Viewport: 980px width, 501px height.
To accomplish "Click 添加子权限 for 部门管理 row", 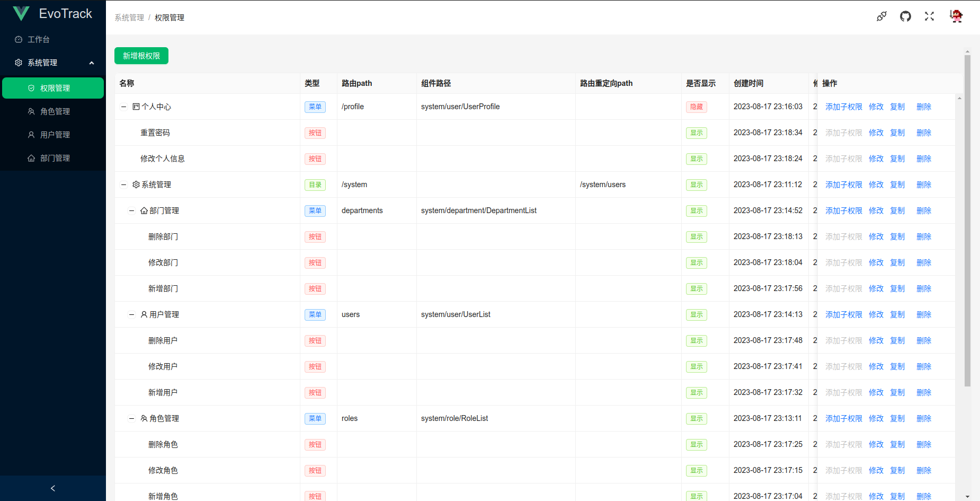I will click(x=843, y=210).
